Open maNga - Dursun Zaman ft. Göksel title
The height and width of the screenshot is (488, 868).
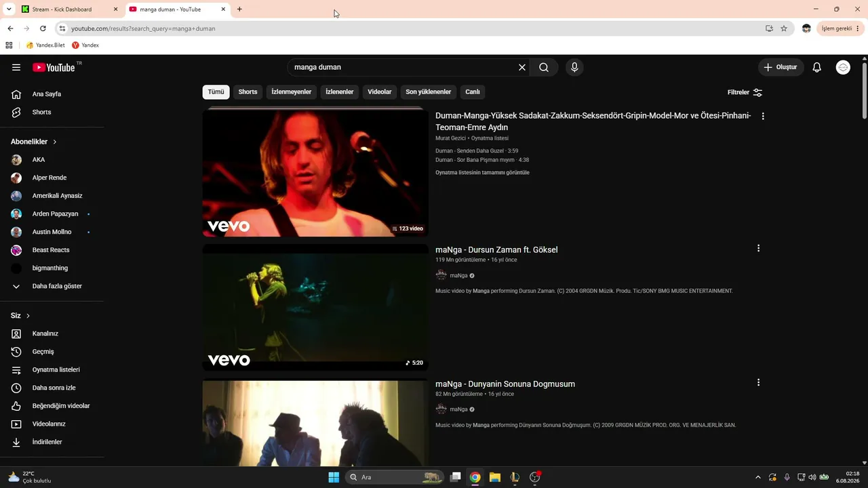tap(496, 250)
